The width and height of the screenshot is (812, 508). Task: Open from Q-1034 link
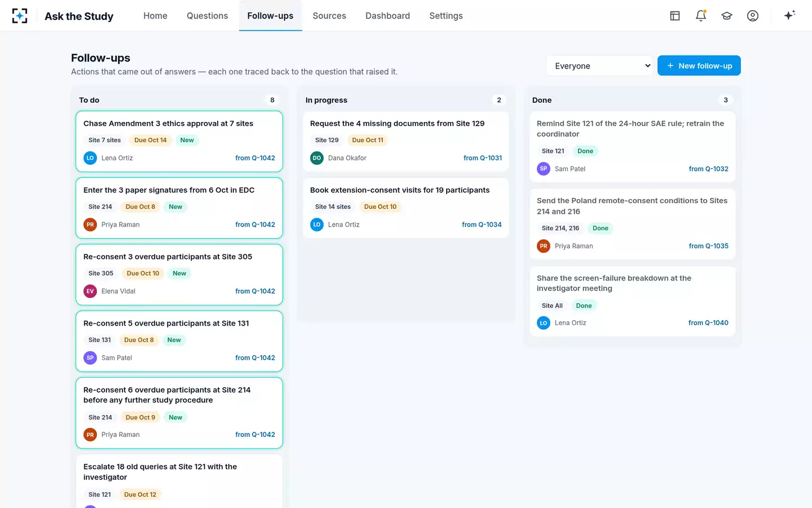482,225
